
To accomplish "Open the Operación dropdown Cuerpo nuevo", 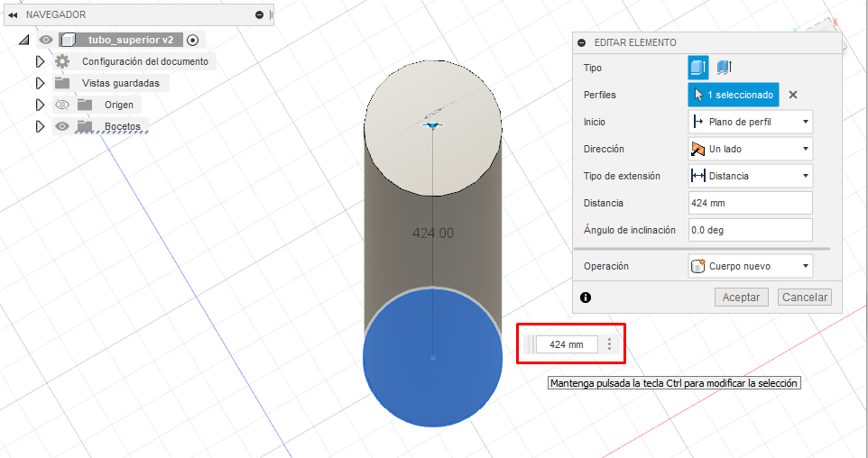I will [x=750, y=266].
